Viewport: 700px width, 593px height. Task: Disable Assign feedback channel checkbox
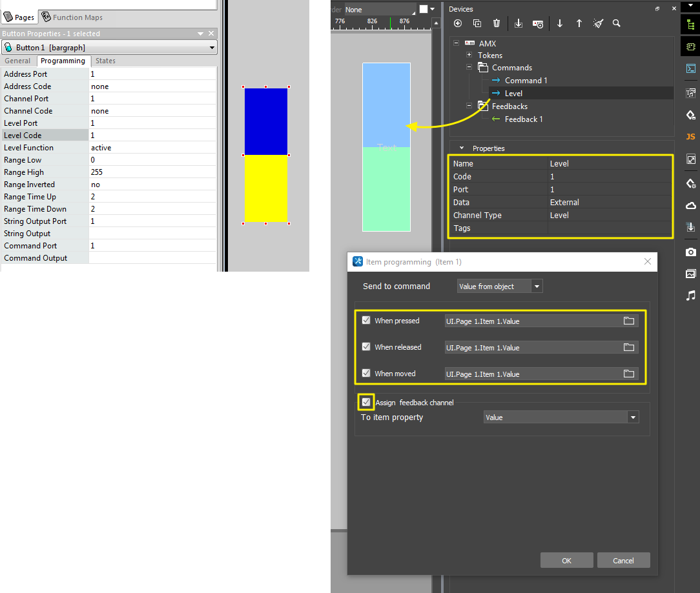[366, 402]
